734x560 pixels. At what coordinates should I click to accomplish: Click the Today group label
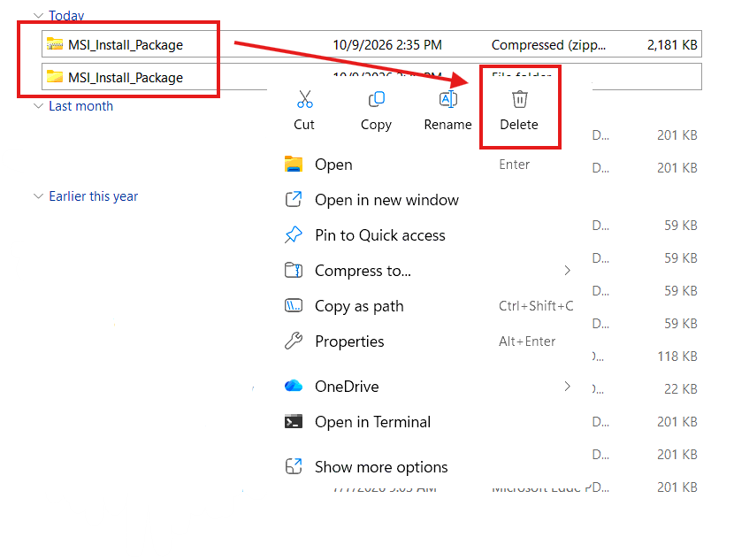[66, 15]
